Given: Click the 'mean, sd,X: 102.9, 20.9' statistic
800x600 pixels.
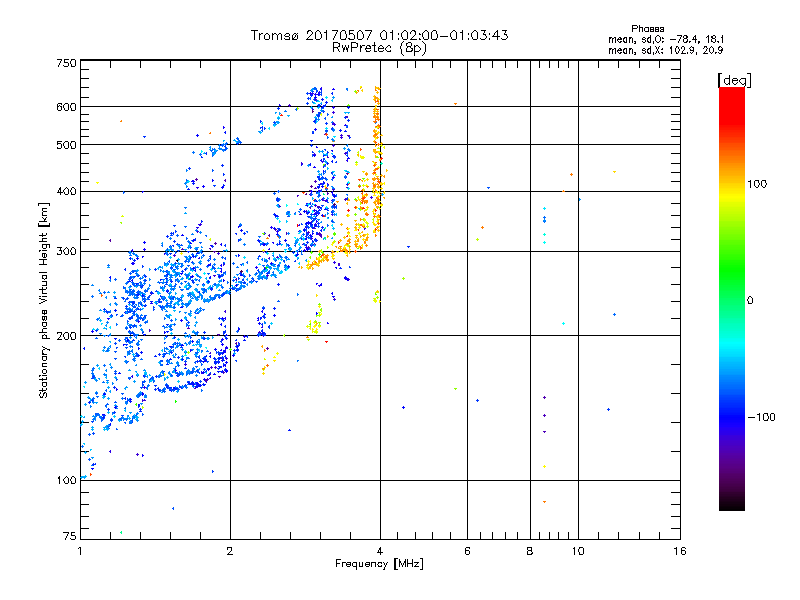Looking at the screenshot, I should click(x=665, y=50).
